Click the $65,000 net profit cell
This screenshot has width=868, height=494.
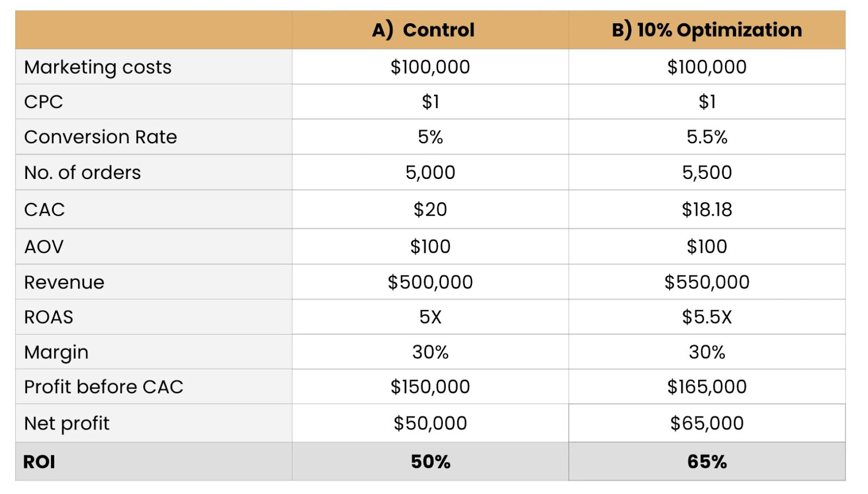click(706, 423)
